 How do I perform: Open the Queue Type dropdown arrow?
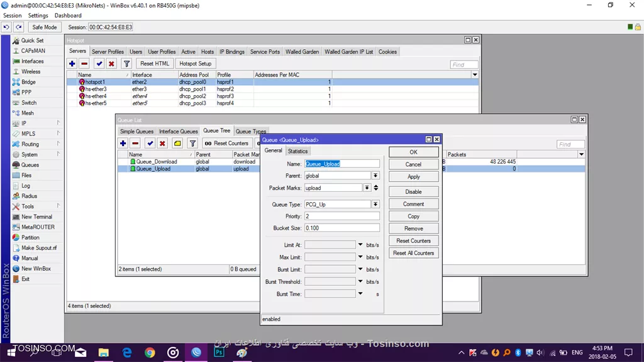tap(375, 205)
